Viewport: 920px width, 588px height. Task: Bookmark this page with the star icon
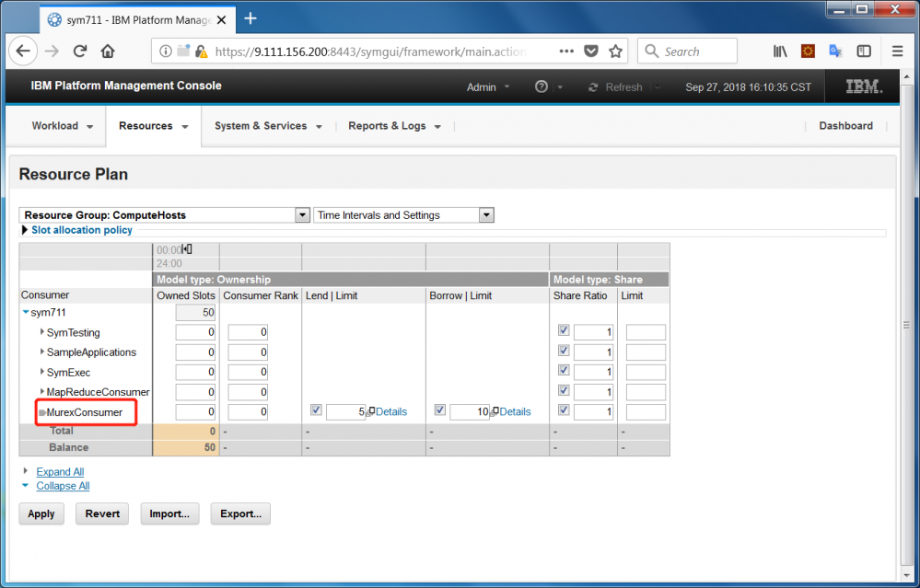(615, 52)
